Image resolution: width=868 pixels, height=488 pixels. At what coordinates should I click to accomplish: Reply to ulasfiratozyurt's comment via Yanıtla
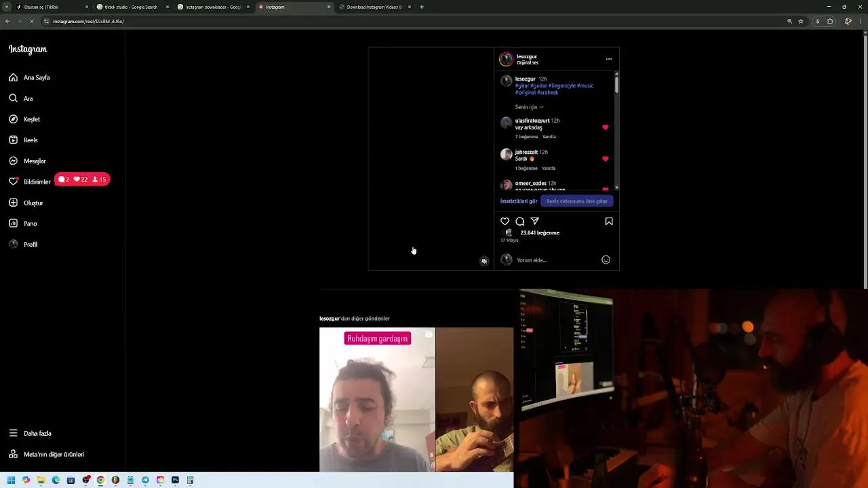[x=549, y=137]
